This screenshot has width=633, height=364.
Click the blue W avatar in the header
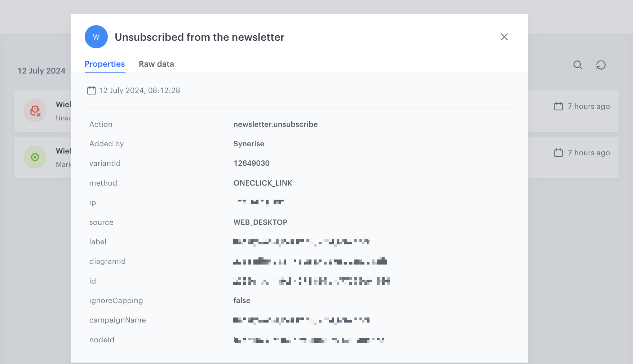click(x=96, y=37)
